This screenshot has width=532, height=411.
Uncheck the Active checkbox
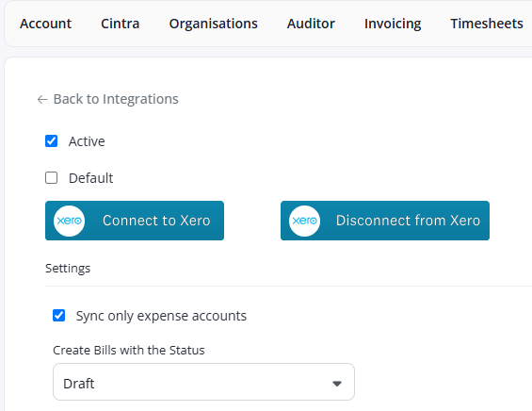[51, 141]
